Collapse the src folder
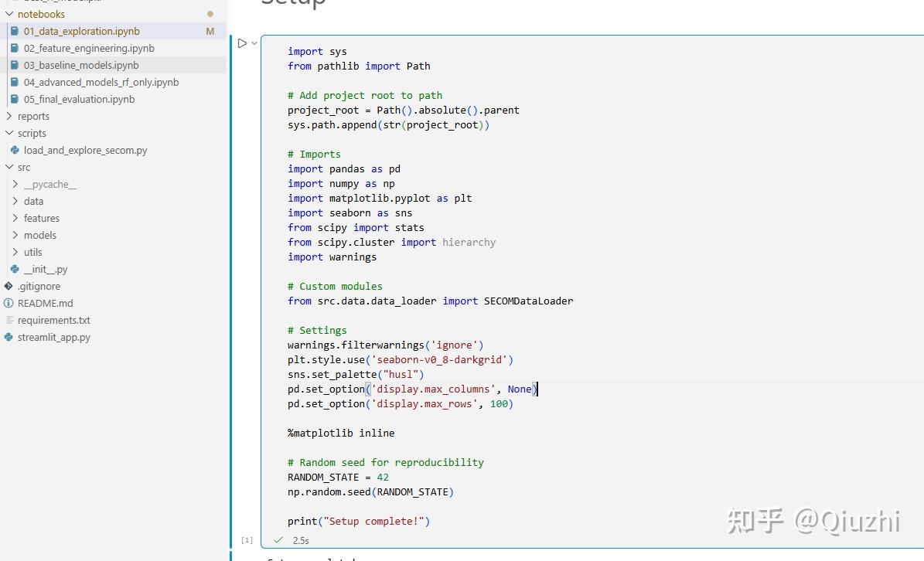The image size is (924, 561). click(9, 167)
